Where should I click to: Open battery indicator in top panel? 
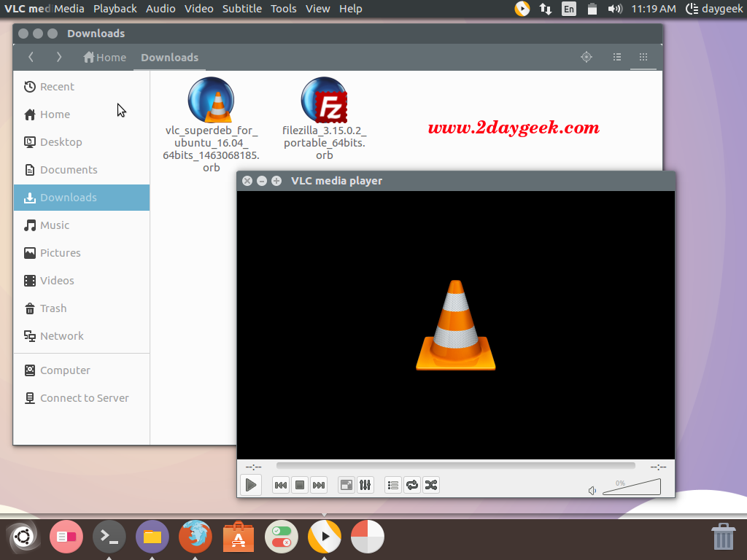[x=592, y=9]
